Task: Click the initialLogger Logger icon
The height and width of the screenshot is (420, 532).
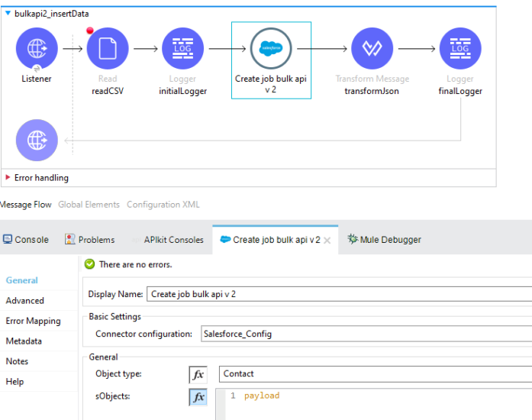Action: click(182, 48)
